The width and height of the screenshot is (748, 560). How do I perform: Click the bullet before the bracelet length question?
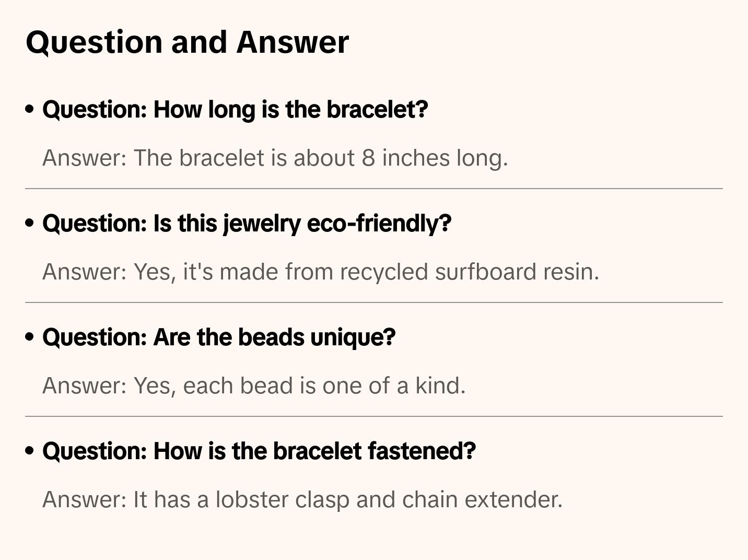point(30,110)
